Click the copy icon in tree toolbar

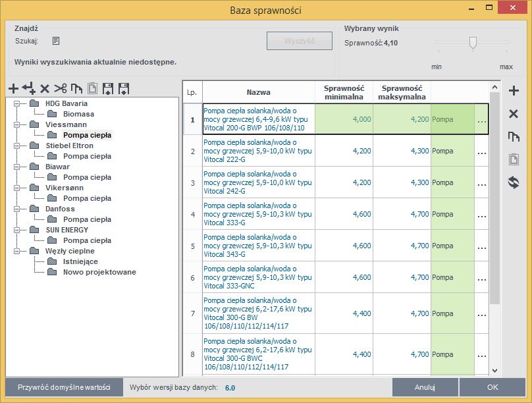pos(76,88)
